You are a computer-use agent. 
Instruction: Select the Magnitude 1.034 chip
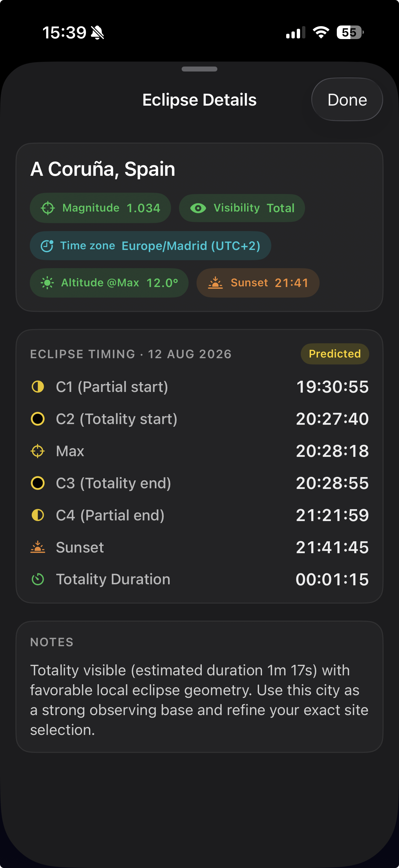point(100,208)
